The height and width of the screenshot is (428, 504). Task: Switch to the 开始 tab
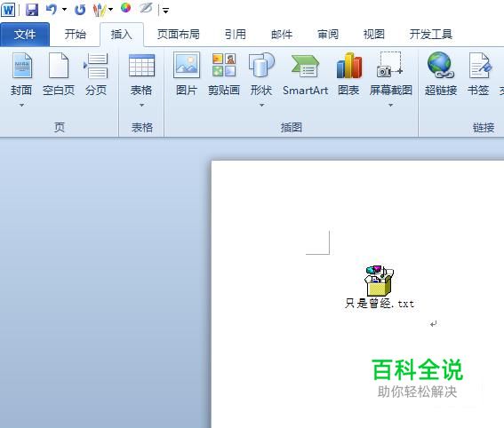[x=76, y=34]
